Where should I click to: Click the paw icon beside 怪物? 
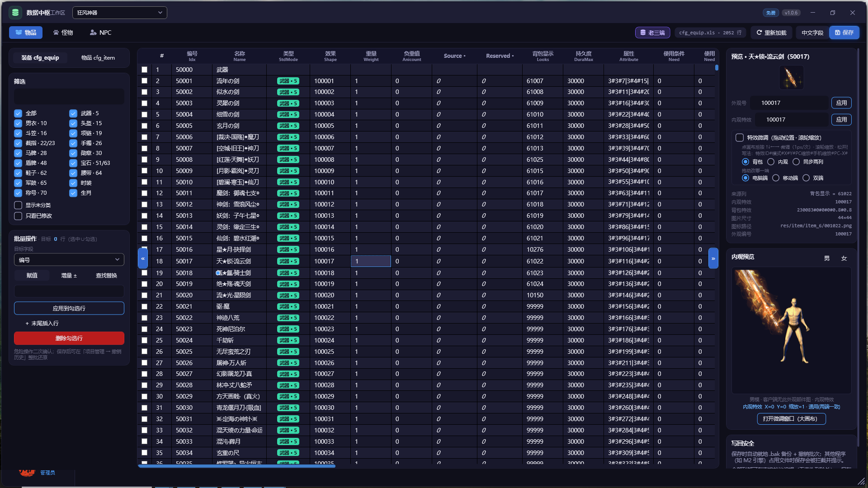point(56,33)
